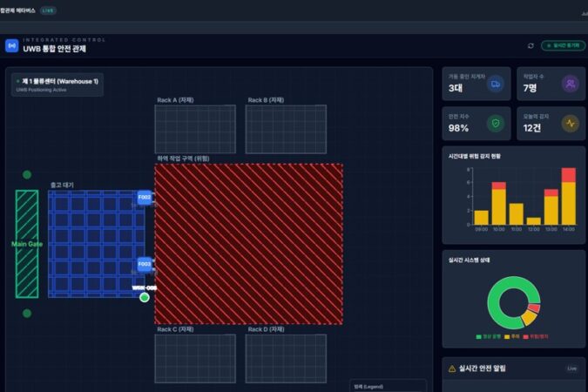Image resolution: width=588 pixels, height=392 pixels.
Task: Click the shield icon on 98% safety card
Action: pos(496,124)
